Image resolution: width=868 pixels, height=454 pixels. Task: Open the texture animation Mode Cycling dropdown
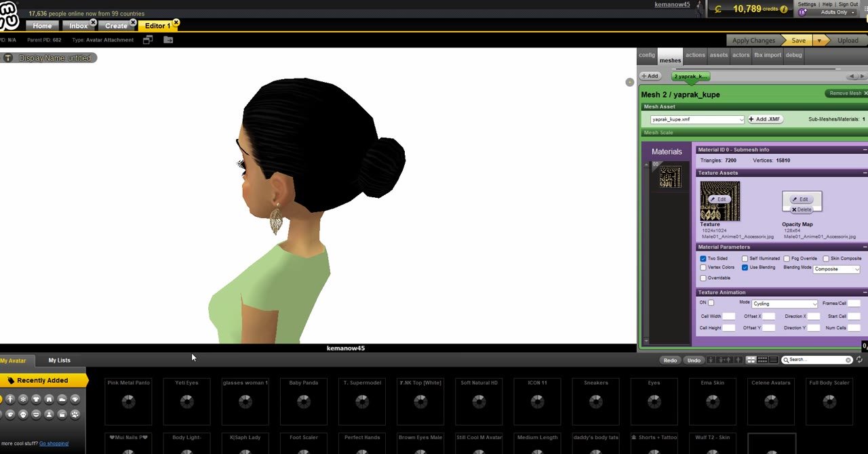tap(785, 304)
